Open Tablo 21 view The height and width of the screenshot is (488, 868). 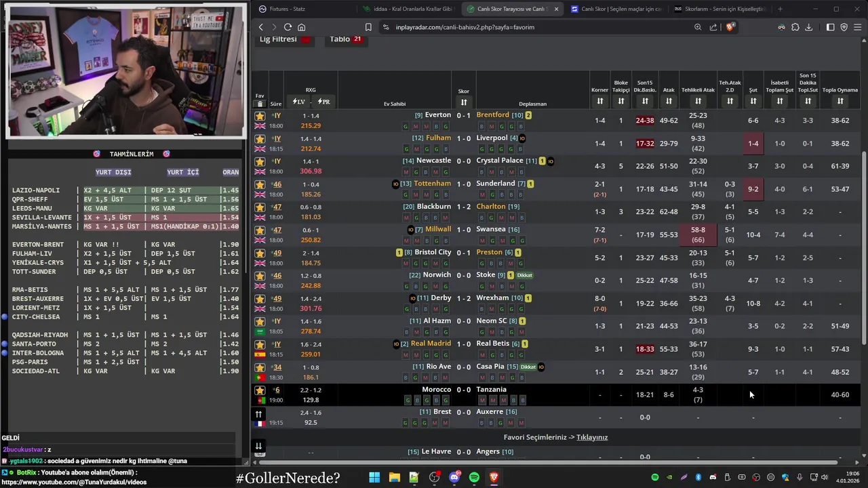click(347, 39)
